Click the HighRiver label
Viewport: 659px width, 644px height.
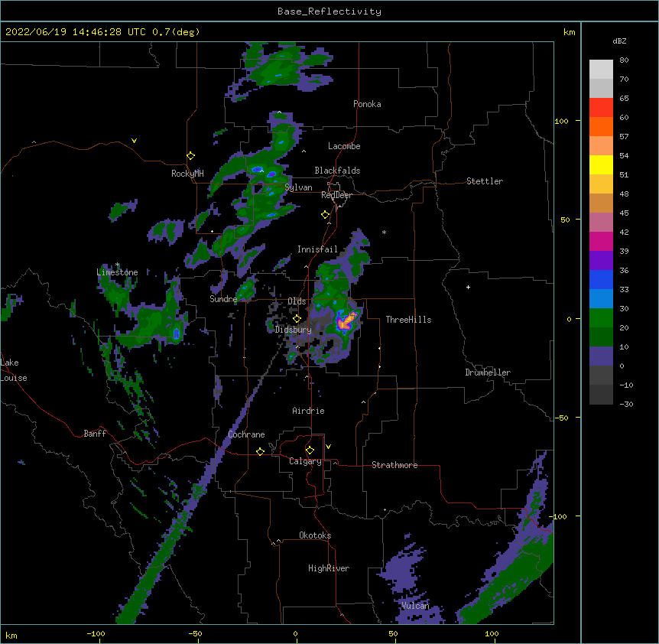(329, 568)
